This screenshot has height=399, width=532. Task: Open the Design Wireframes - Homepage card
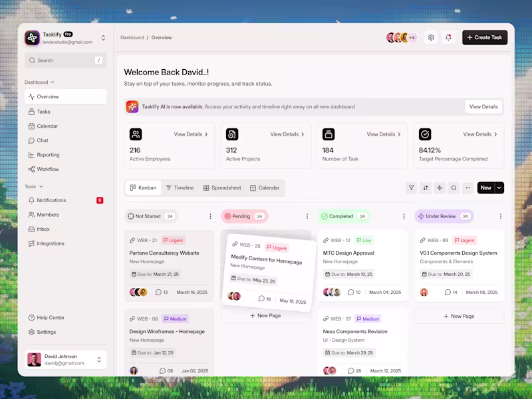pyautogui.click(x=169, y=342)
